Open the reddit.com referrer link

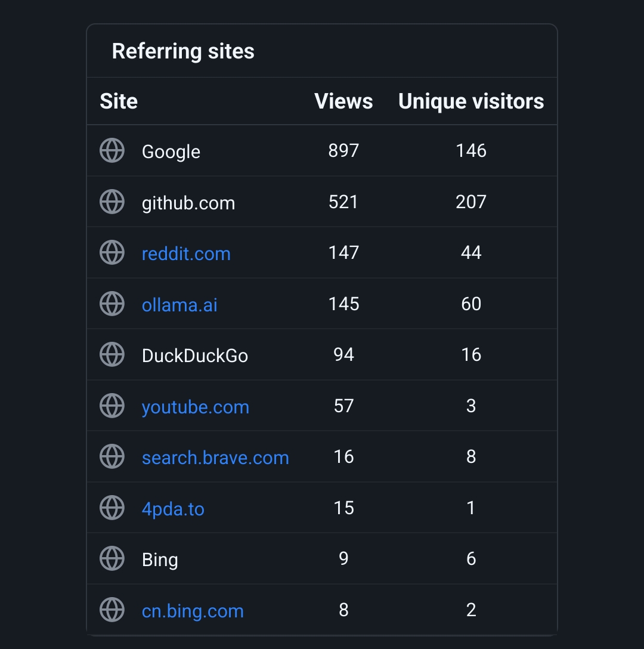(x=186, y=254)
